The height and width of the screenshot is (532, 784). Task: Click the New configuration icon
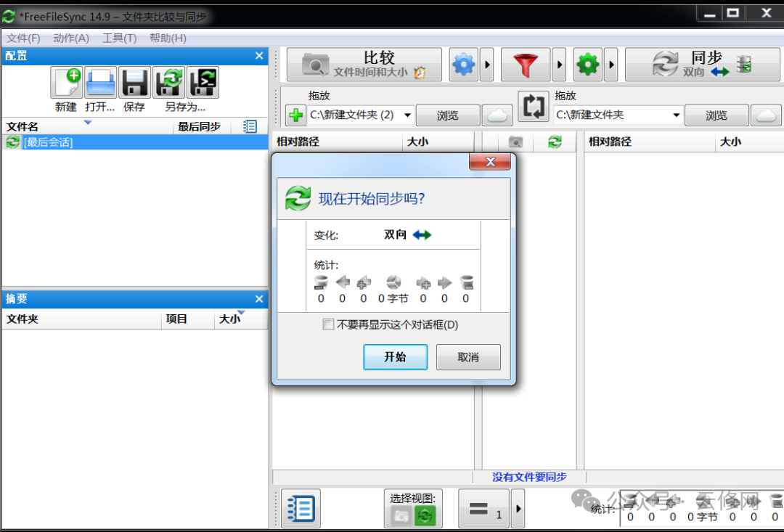(67, 82)
